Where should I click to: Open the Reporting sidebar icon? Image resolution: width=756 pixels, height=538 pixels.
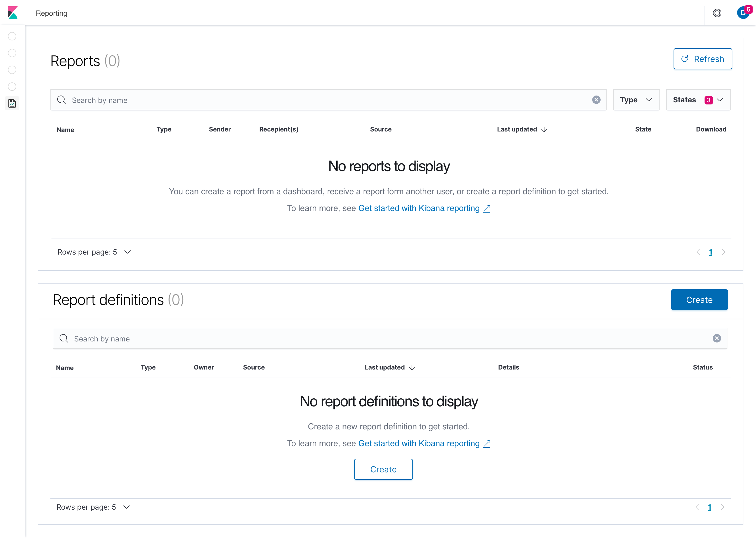[12, 103]
